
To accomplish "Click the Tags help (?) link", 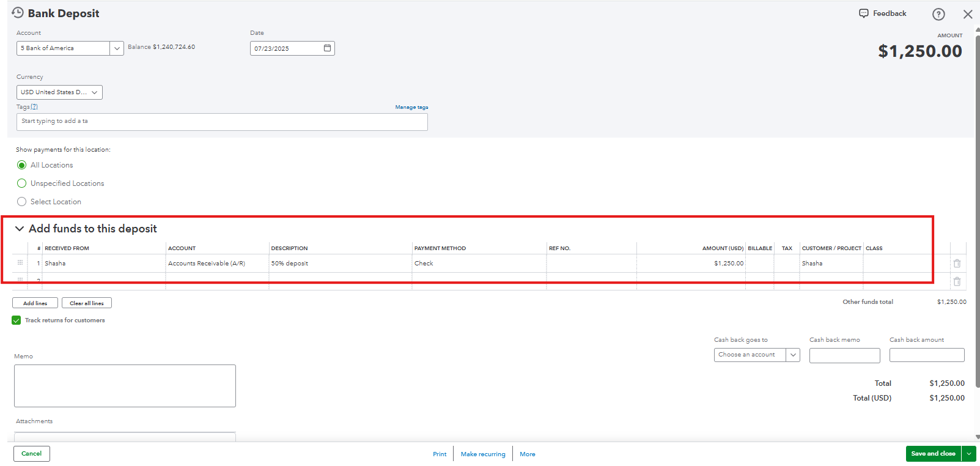I will coord(34,106).
